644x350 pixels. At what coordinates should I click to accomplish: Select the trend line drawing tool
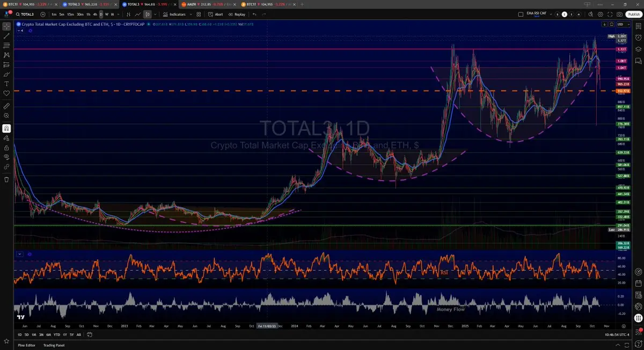click(6, 35)
